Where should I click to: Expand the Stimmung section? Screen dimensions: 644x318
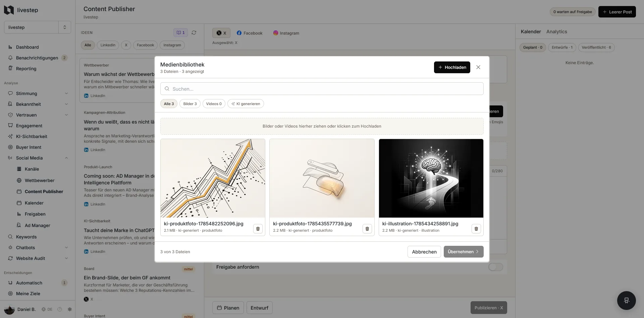tap(66, 93)
